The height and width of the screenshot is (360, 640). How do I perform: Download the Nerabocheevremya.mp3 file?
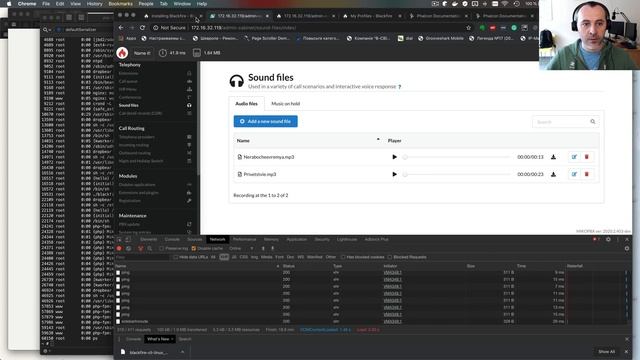pyautogui.click(x=553, y=157)
